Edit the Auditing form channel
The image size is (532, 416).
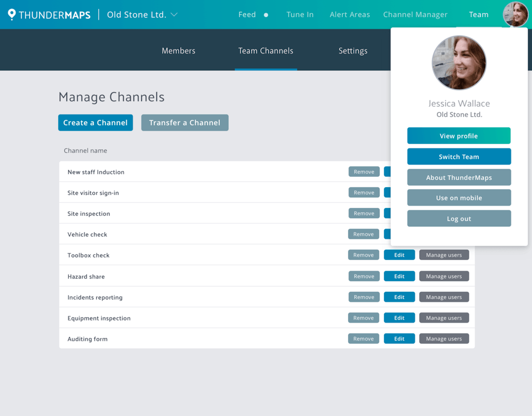click(400, 338)
